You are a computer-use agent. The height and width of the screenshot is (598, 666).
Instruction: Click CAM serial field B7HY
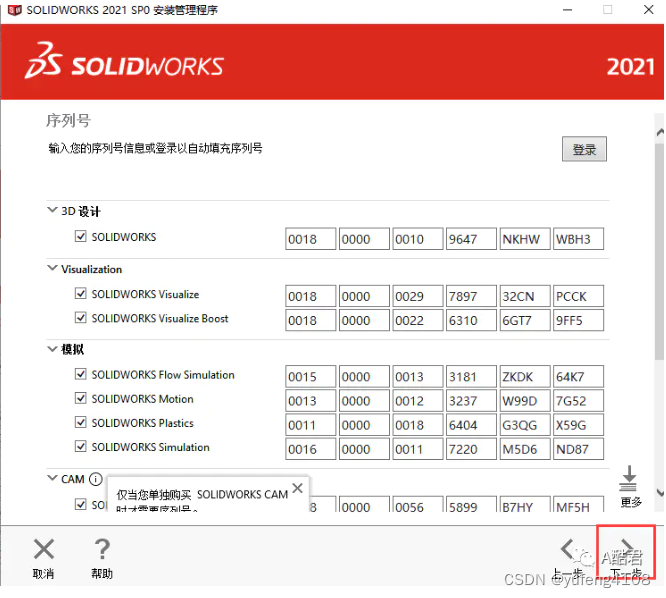pyautogui.click(x=525, y=505)
